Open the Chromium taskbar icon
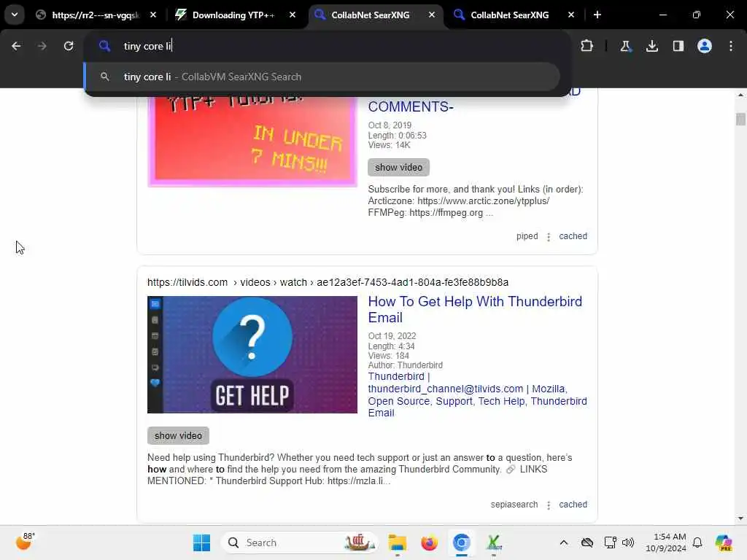The width and height of the screenshot is (747, 560). click(x=461, y=542)
